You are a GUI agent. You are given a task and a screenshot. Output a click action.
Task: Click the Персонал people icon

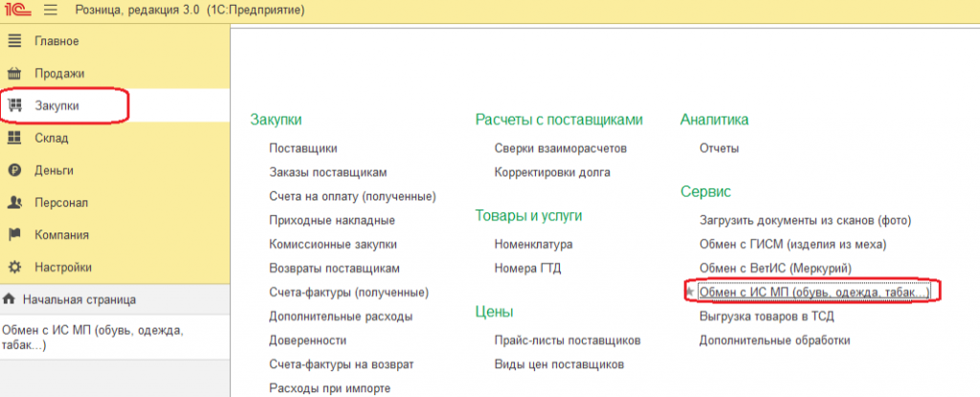pos(14,203)
